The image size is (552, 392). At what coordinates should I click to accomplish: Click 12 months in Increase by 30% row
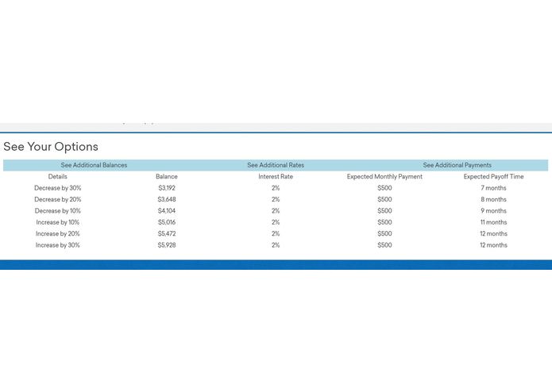tap(493, 245)
